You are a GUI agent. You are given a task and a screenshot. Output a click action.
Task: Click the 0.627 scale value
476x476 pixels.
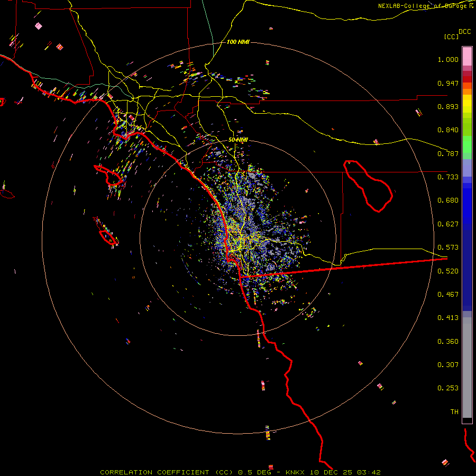coord(448,224)
